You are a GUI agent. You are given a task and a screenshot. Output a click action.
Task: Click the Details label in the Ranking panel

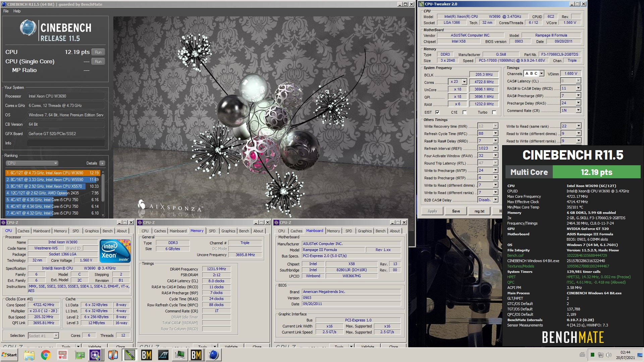click(92, 163)
